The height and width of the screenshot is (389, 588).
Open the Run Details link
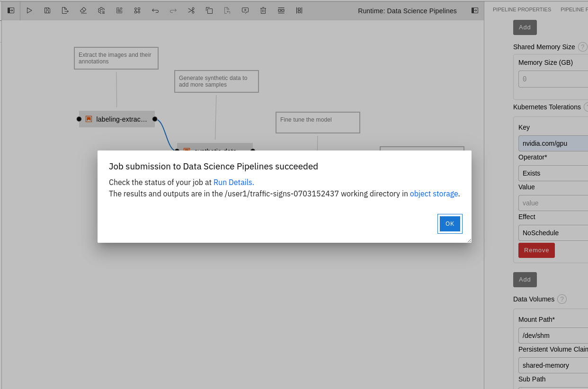[233, 182]
